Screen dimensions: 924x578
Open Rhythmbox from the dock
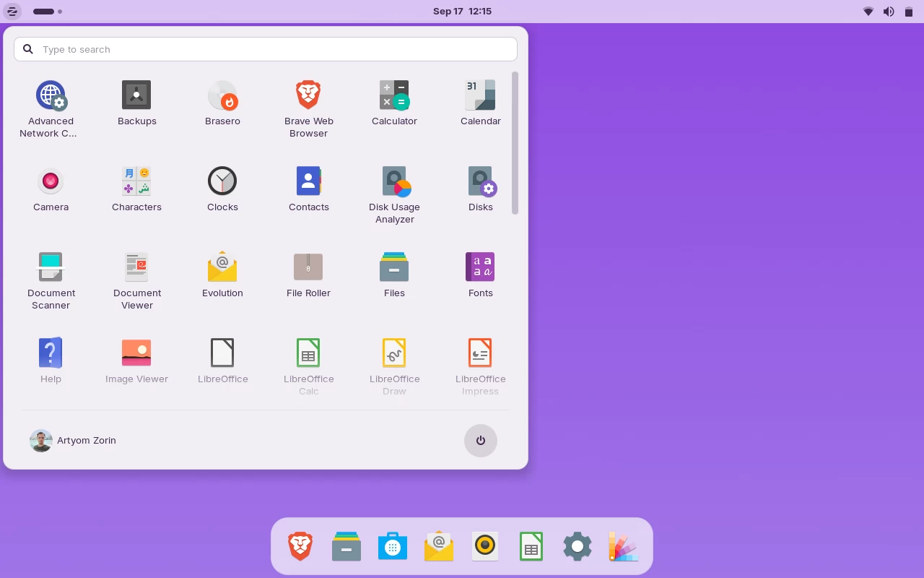tap(484, 546)
